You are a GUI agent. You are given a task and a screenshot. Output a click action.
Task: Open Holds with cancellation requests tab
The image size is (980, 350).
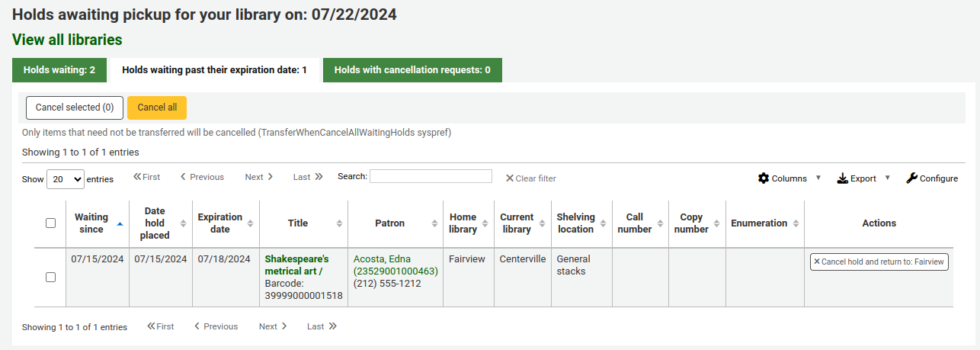coord(412,70)
